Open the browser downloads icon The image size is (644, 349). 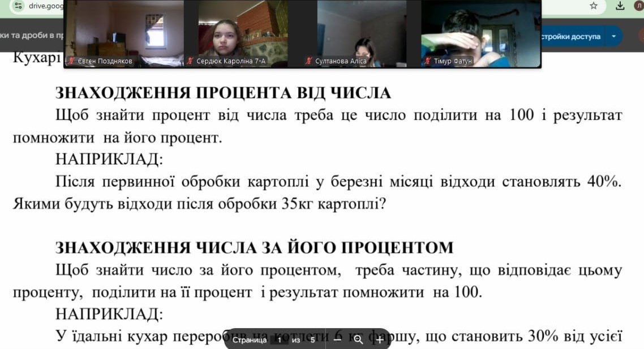pos(620,6)
